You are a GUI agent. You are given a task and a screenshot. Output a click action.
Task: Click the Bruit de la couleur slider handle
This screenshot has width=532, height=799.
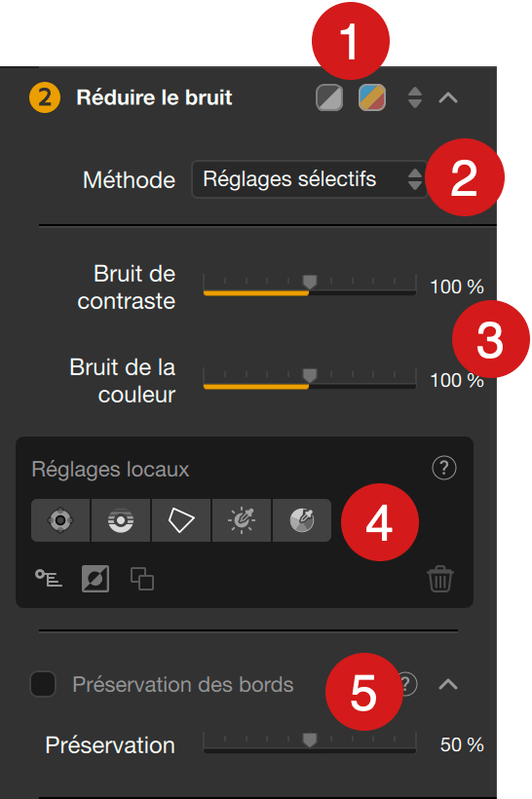(309, 375)
